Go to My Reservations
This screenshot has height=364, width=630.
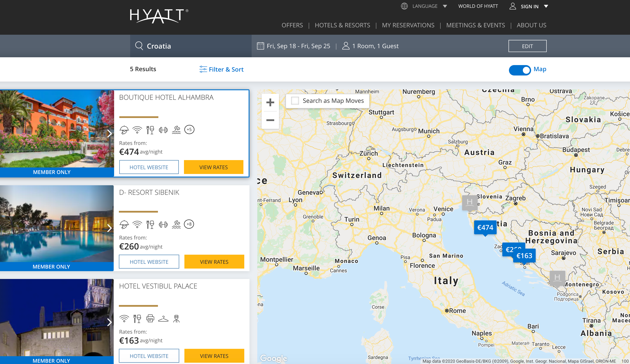[x=408, y=25]
